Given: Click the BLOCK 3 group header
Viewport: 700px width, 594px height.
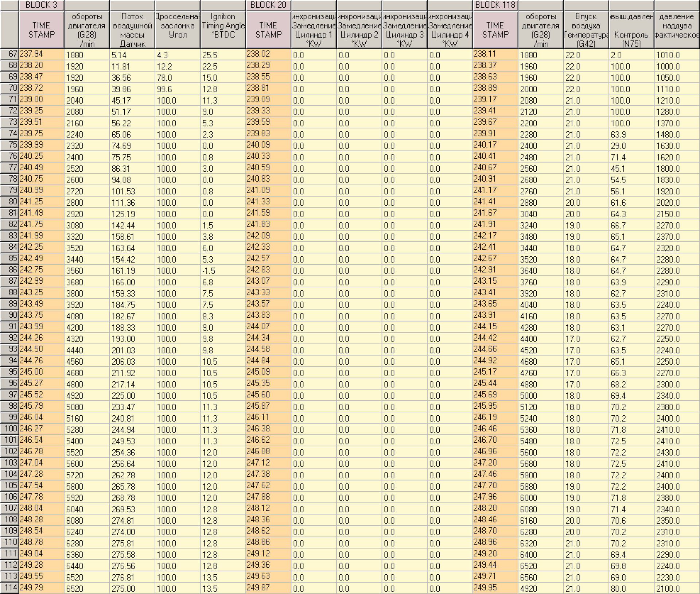Looking at the screenshot, I should click(x=41, y=5).
